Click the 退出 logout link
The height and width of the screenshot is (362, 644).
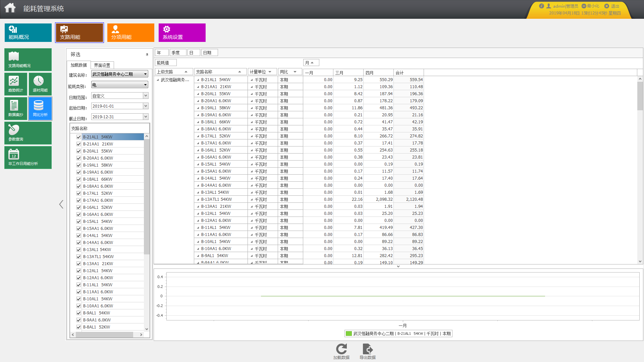614,6
